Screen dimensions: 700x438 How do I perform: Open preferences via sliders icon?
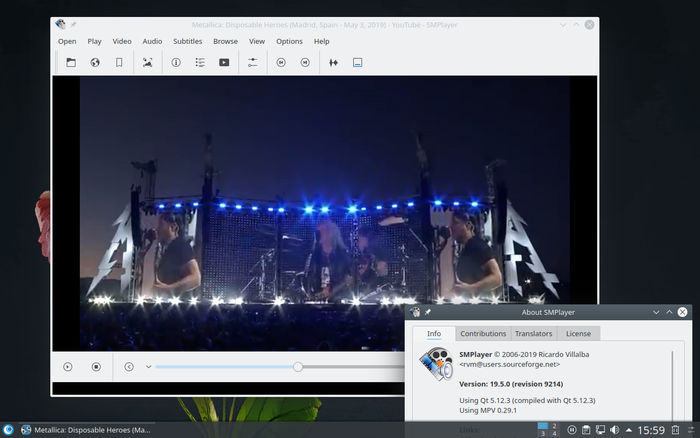coord(253,62)
